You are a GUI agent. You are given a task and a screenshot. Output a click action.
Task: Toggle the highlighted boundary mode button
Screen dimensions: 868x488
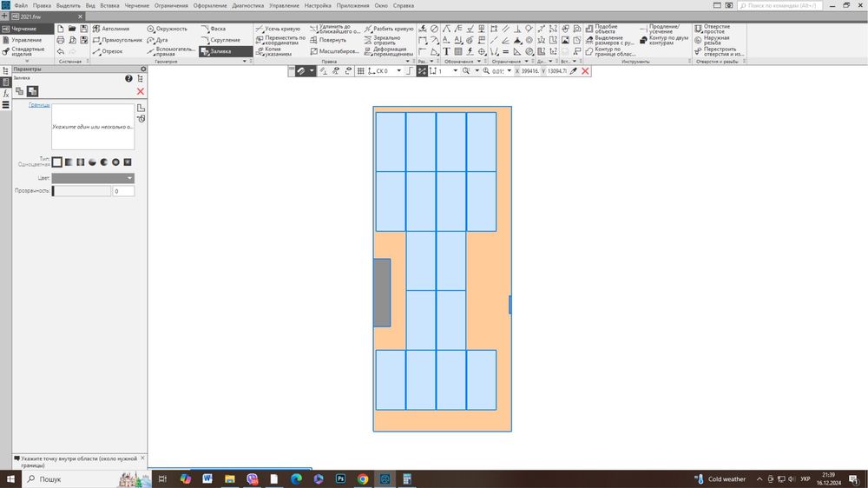(x=33, y=91)
